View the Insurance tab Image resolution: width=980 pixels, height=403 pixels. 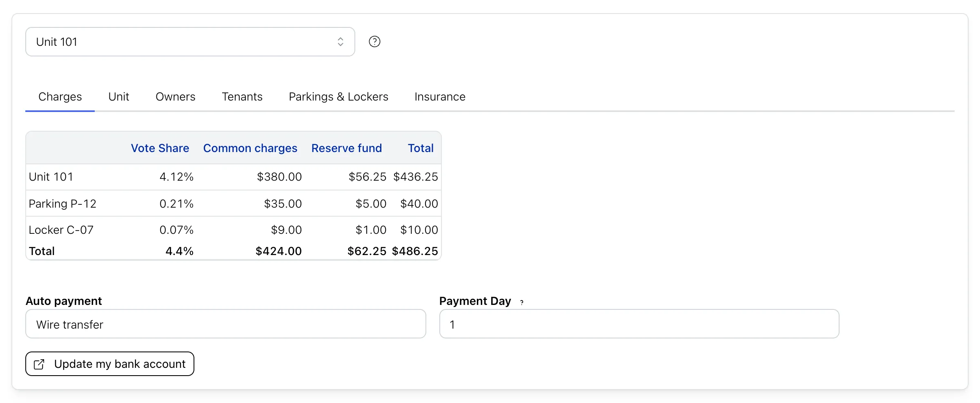tap(440, 97)
